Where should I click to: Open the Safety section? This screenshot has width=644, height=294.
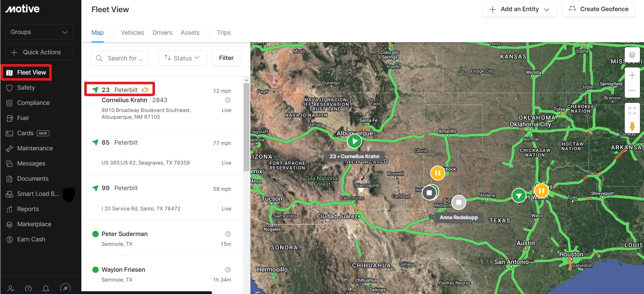(26, 88)
